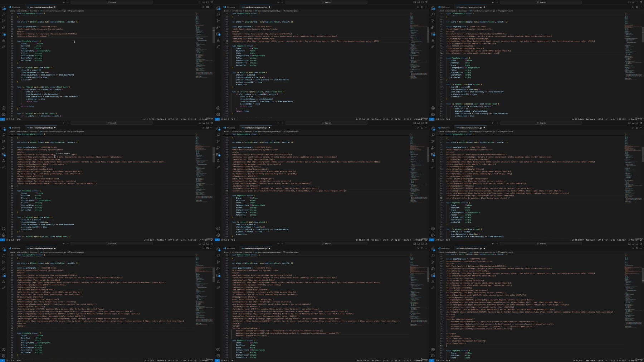Click Split Editor icon in Ln 51, Col 30 window
Viewport: 644px width, 362px height.
coord(207,7)
